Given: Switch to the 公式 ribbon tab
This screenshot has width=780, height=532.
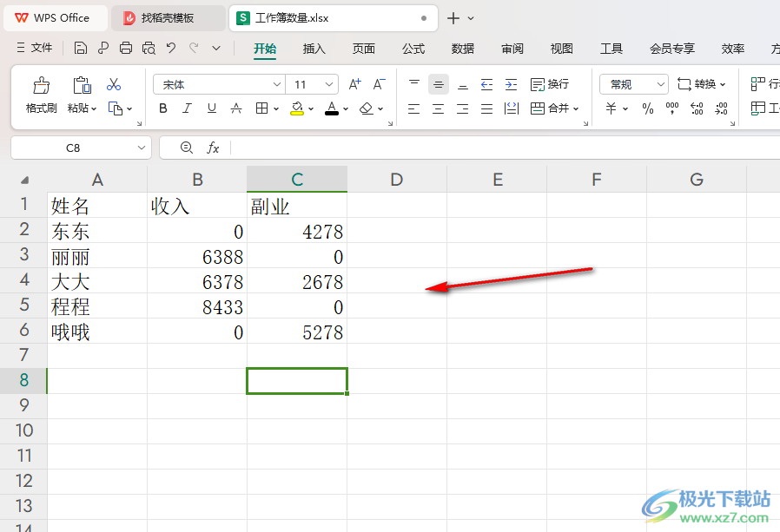Looking at the screenshot, I should [x=413, y=49].
